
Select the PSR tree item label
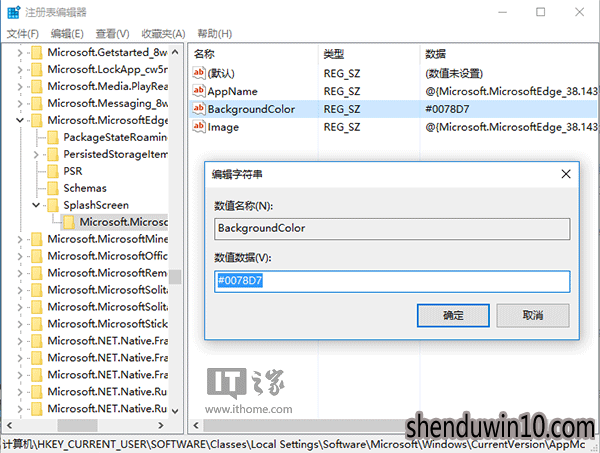tap(73, 171)
